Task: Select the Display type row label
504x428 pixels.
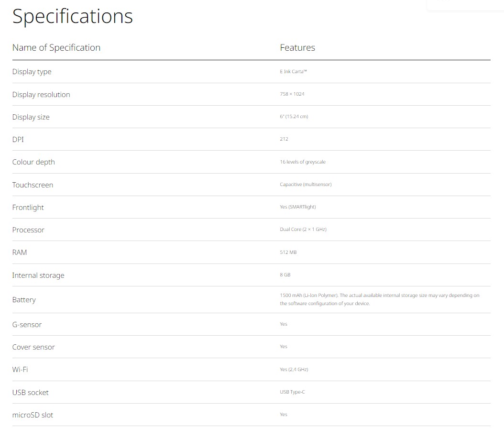Action: 32,72
